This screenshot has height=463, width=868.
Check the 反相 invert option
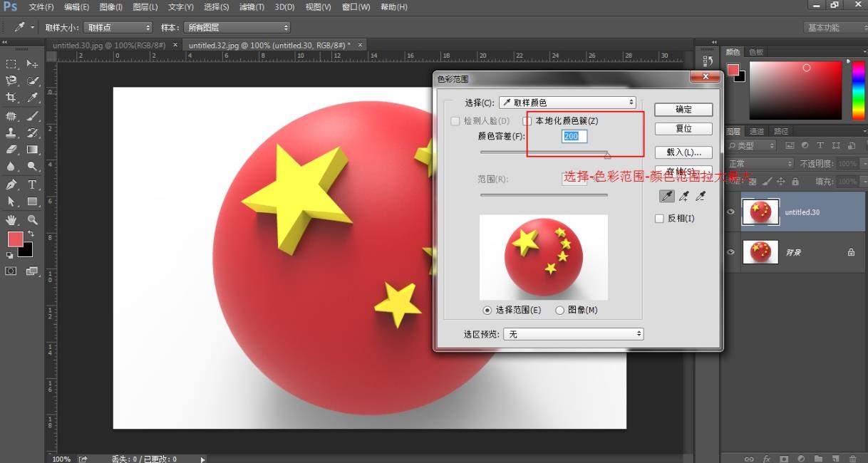click(659, 218)
